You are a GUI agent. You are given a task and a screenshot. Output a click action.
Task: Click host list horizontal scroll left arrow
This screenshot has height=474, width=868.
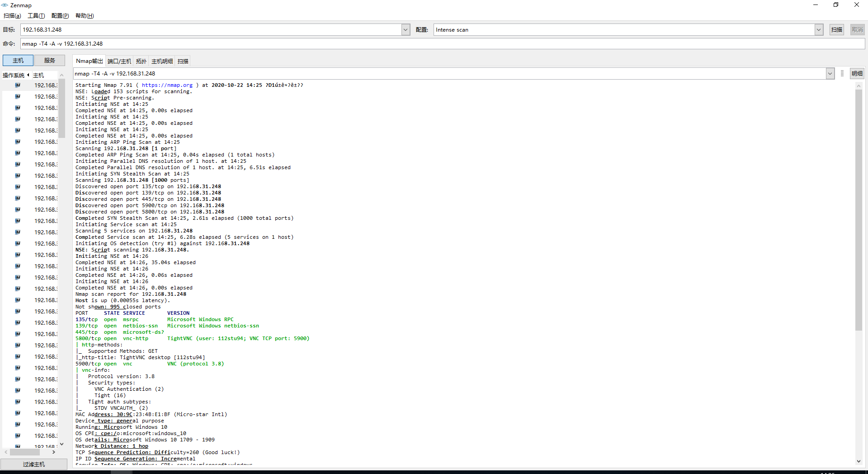[x=6, y=452]
